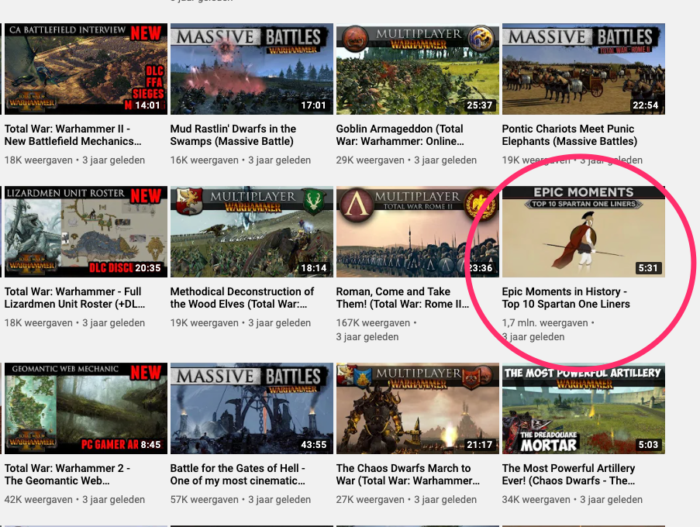Open the Roman, Come and Take Them thumbnail
700x527 pixels.
coord(417,232)
